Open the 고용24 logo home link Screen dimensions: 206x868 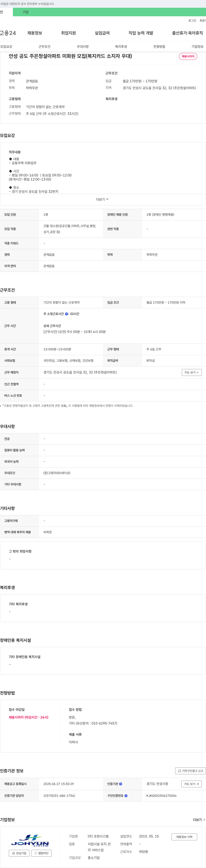point(8,33)
